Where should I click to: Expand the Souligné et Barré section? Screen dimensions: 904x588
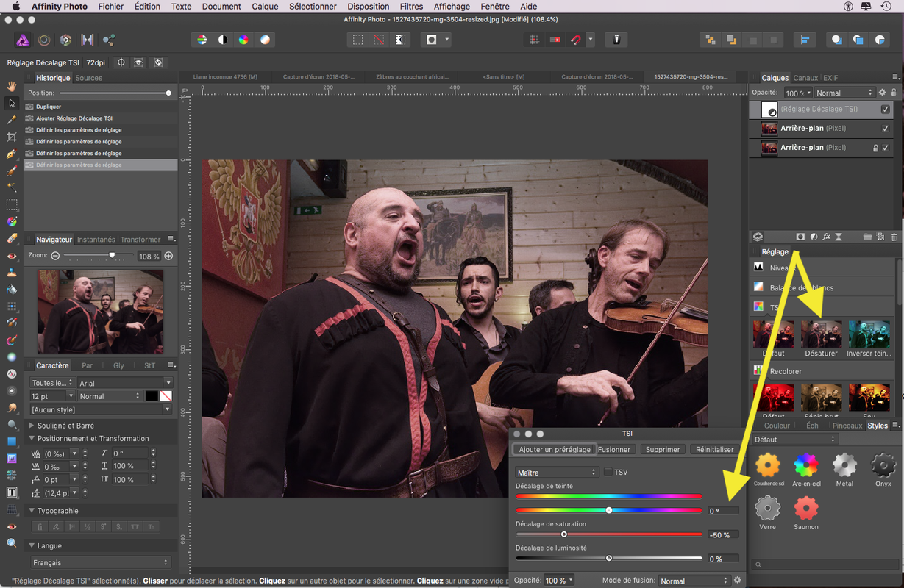tap(32, 426)
